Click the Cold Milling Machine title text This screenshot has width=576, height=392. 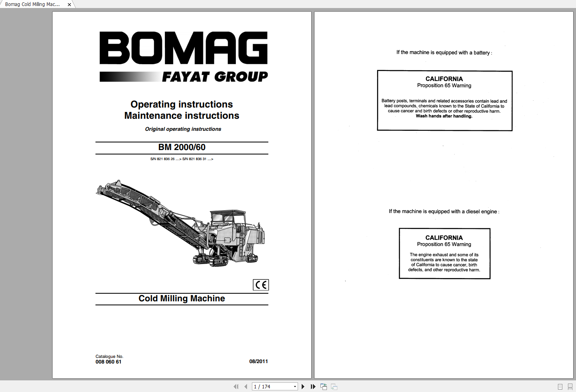click(182, 299)
